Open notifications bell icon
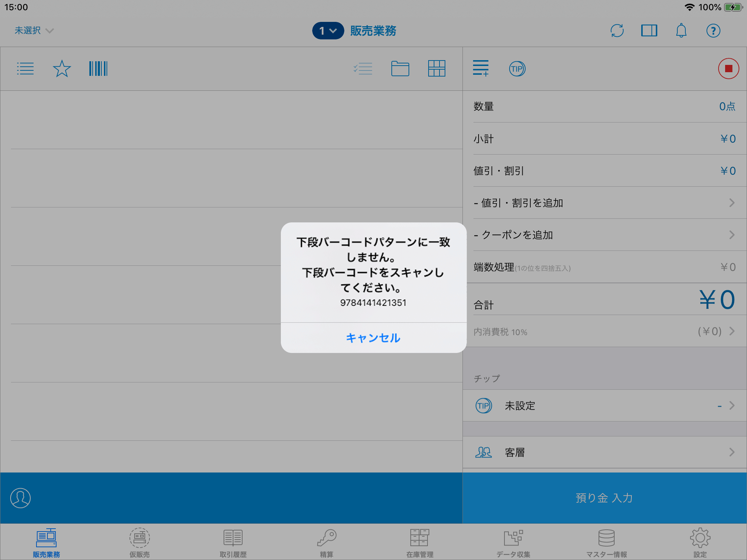Image resolution: width=747 pixels, height=560 pixels. tap(681, 31)
